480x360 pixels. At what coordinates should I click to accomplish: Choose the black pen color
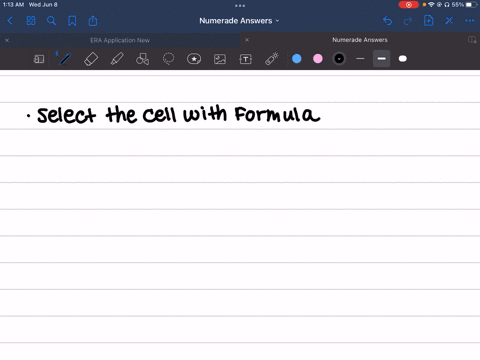pyautogui.click(x=339, y=59)
